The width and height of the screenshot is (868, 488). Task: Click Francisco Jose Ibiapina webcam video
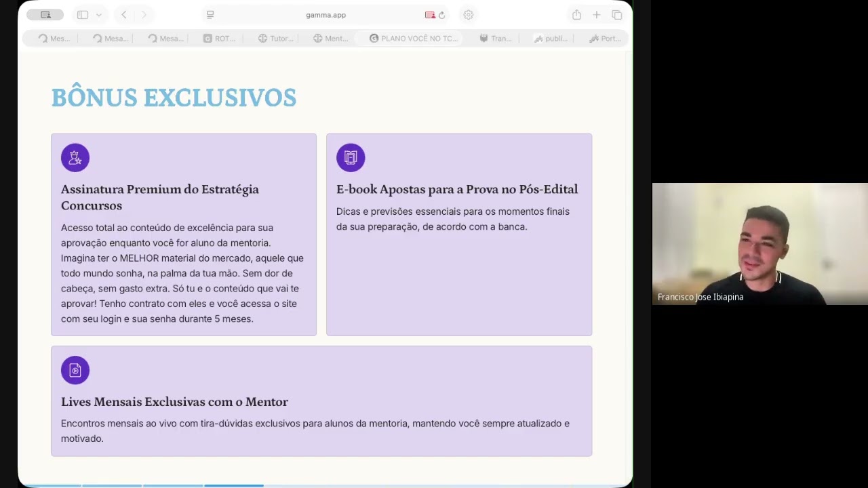[759, 244]
